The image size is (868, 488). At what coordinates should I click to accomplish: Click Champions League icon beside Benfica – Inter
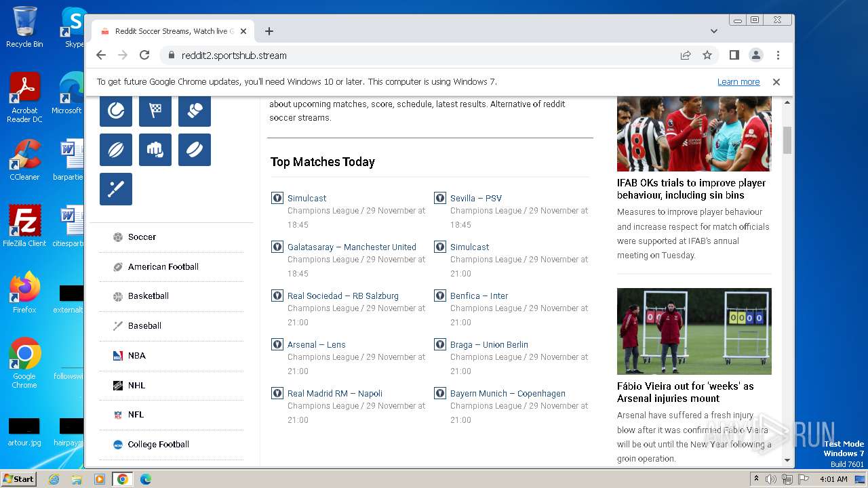[x=440, y=296]
